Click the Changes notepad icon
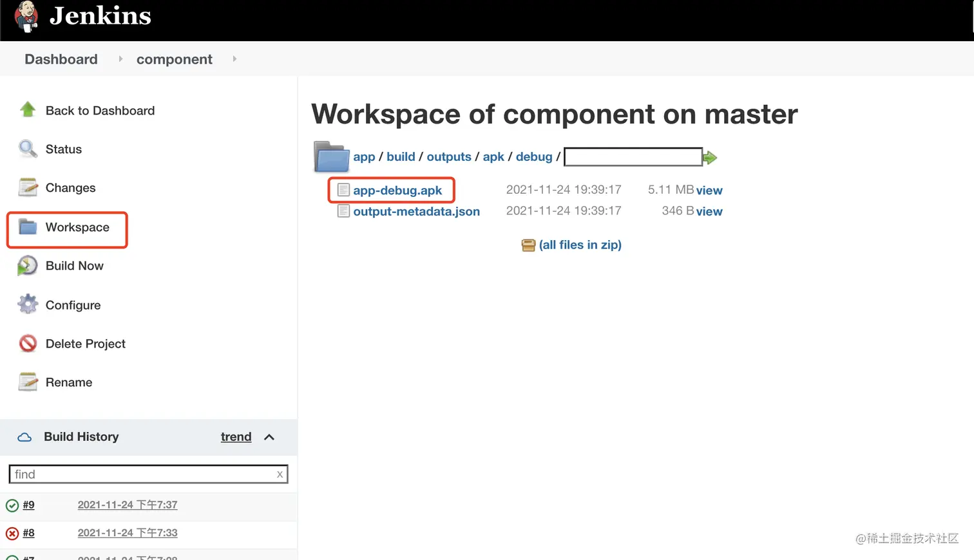 [28, 187]
